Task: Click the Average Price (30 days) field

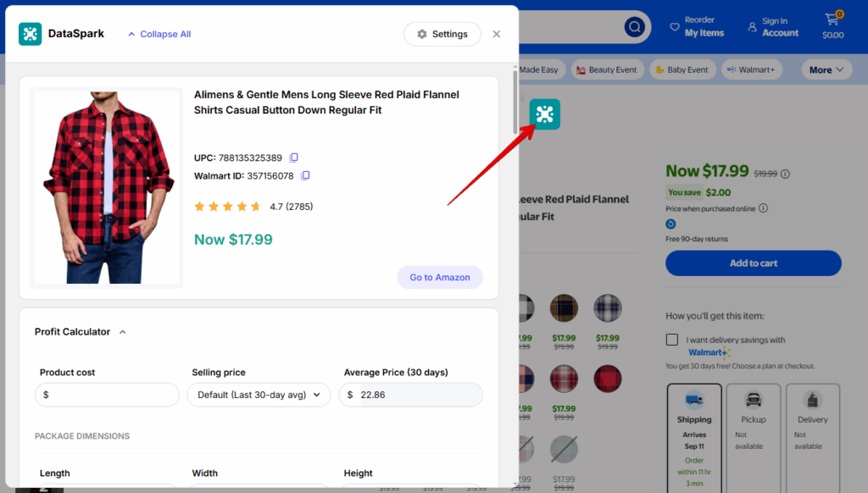Action: click(411, 395)
